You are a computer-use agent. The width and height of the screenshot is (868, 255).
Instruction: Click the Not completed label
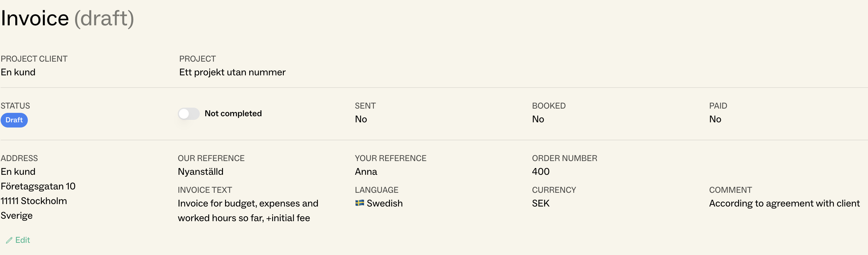[233, 114]
